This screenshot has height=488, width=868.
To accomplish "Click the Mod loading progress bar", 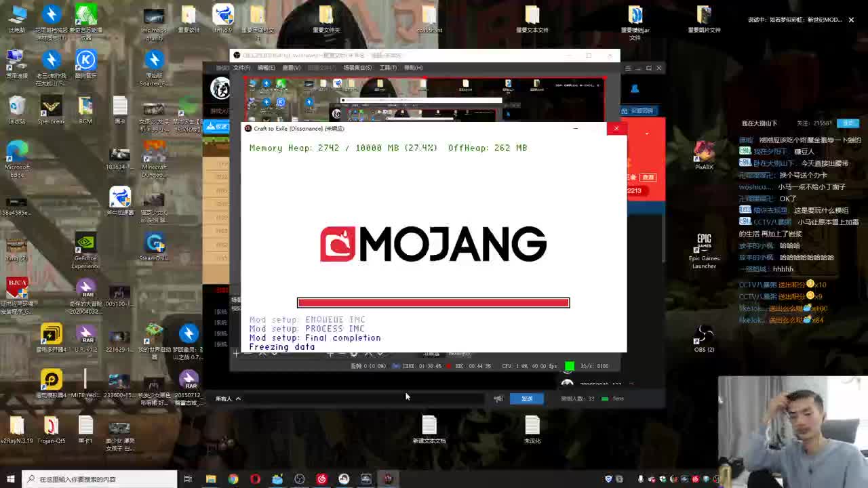I will coord(433,302).
